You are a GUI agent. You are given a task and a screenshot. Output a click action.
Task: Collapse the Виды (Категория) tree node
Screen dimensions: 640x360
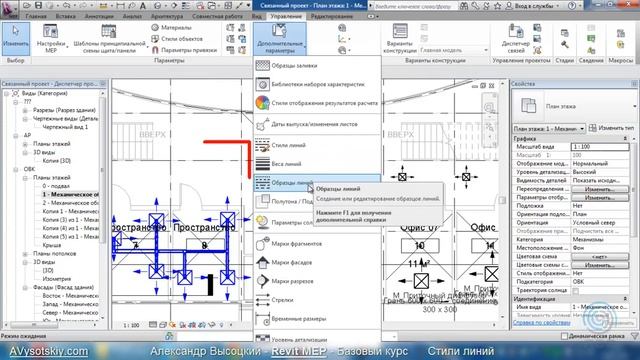(x=7, y=93)
